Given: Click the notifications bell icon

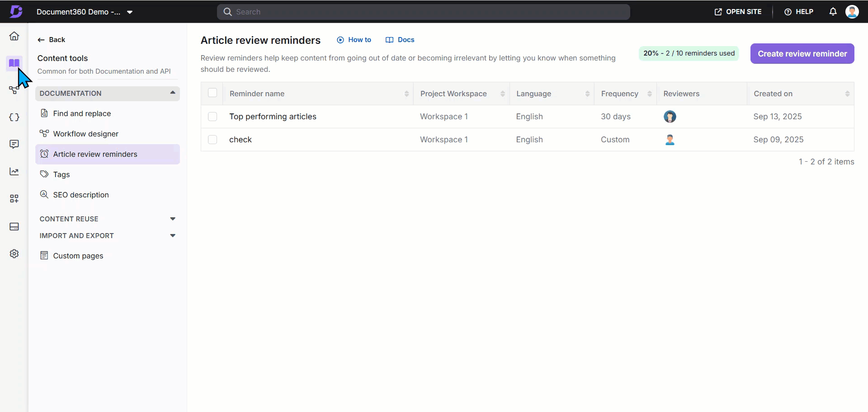Looking at the screenshot, I should click(833, 12).
